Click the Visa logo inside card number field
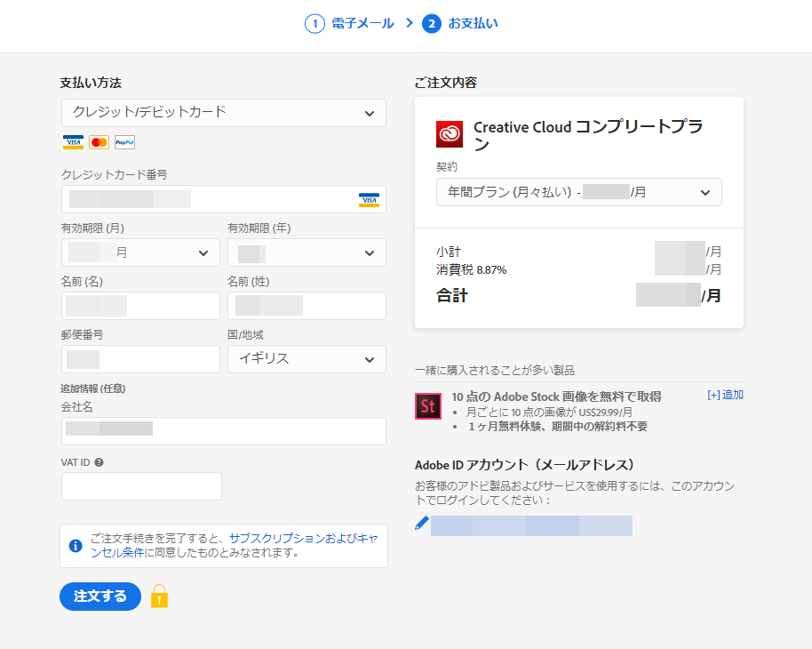The width and height of the screenshot is (812, 649). point(370,199)
